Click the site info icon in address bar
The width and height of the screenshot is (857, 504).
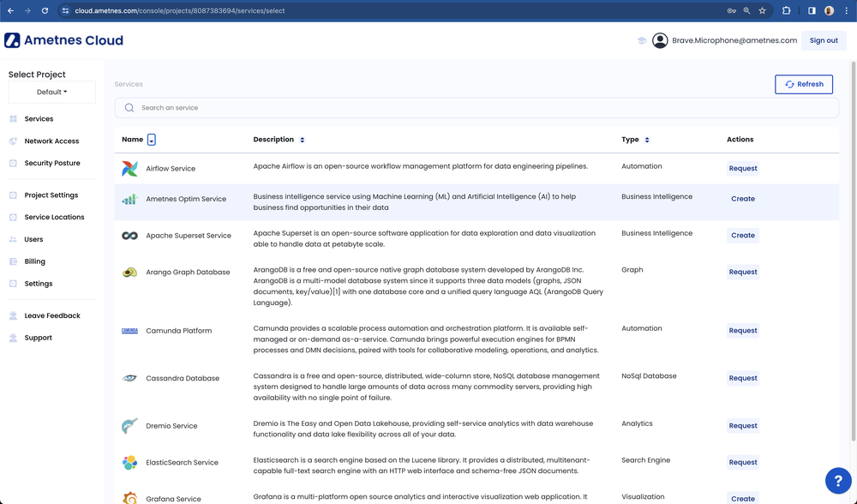[66, 10]
